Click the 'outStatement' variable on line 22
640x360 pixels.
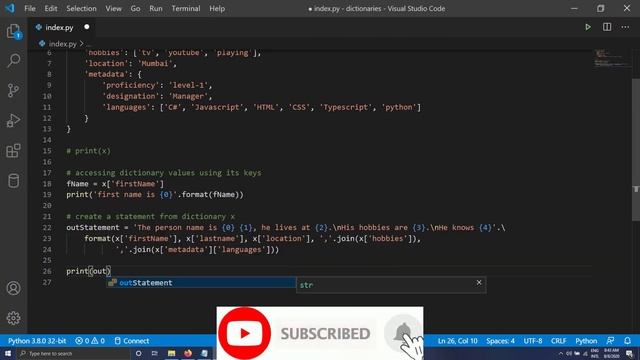pos(93,227)
